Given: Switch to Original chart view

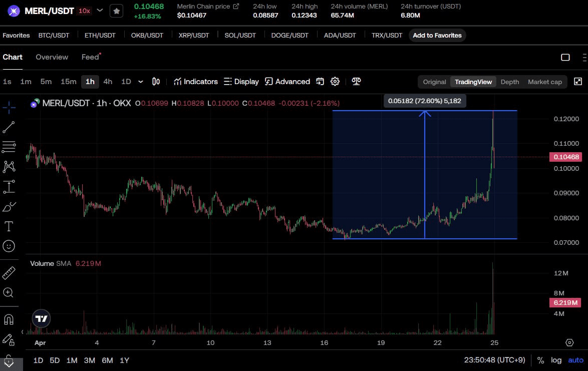Looking at the screenshot, I should coord(434,82).
